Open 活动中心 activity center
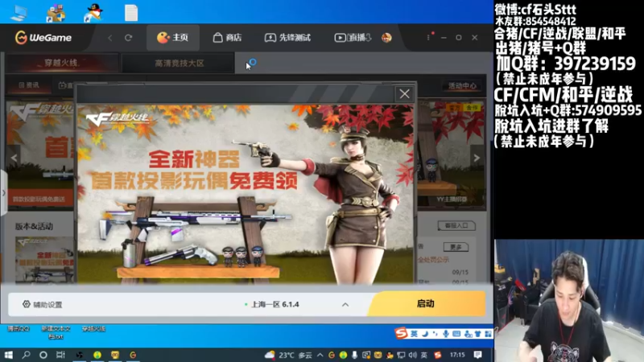The image size is (644, 362). tap(462, 85)
